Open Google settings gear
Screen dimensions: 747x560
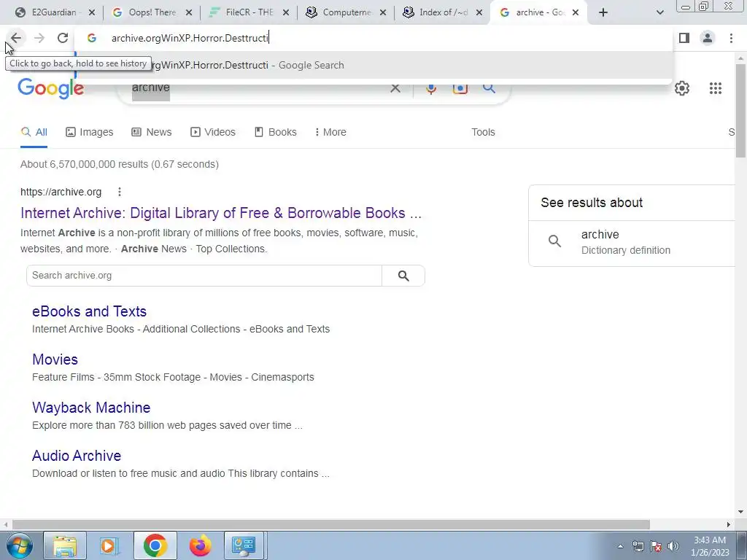click(x=682, y=88)
